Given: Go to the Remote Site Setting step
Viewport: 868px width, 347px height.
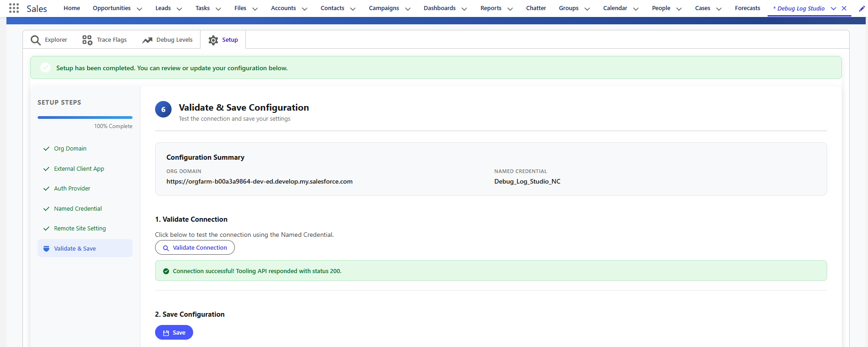Looking at the screenshot, I should (x=85, y=229).
